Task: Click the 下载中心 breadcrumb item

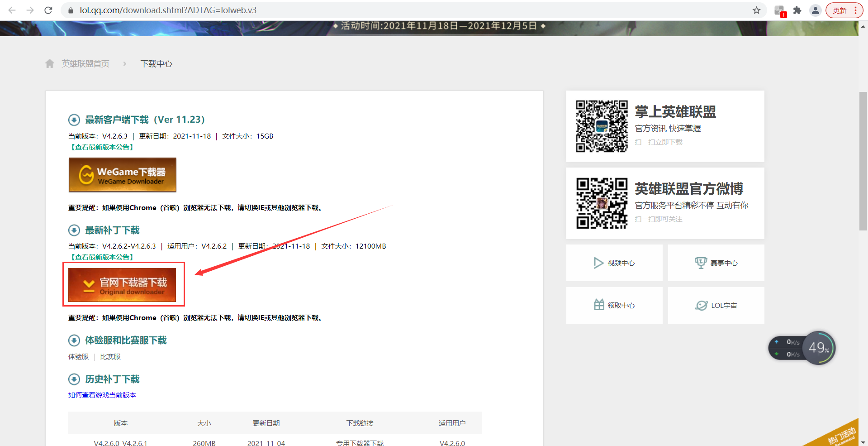Action: (x=156, y=64)
